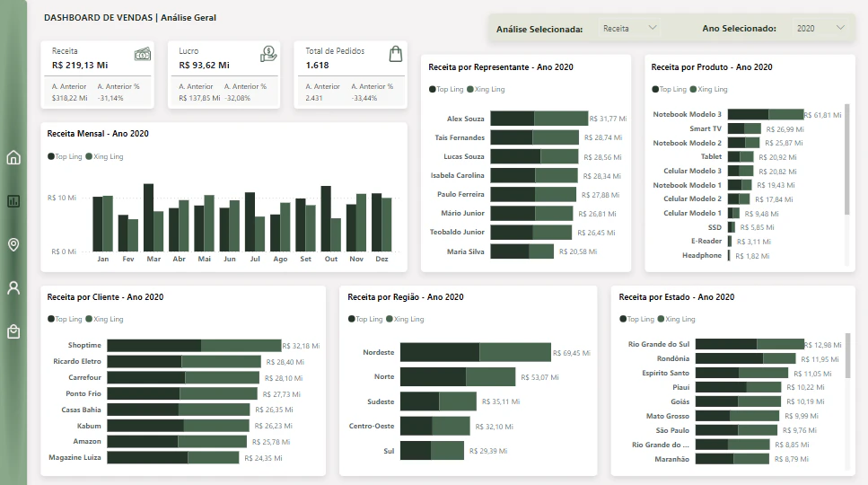Click the Sul region bar

[432, 451]
